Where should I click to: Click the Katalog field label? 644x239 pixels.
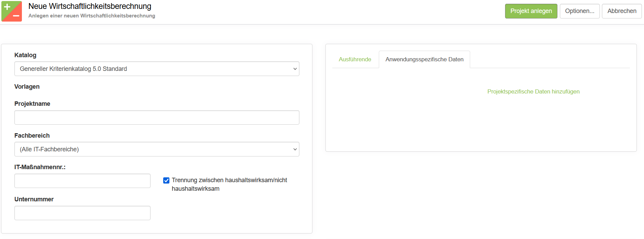[x=25, y=55]
